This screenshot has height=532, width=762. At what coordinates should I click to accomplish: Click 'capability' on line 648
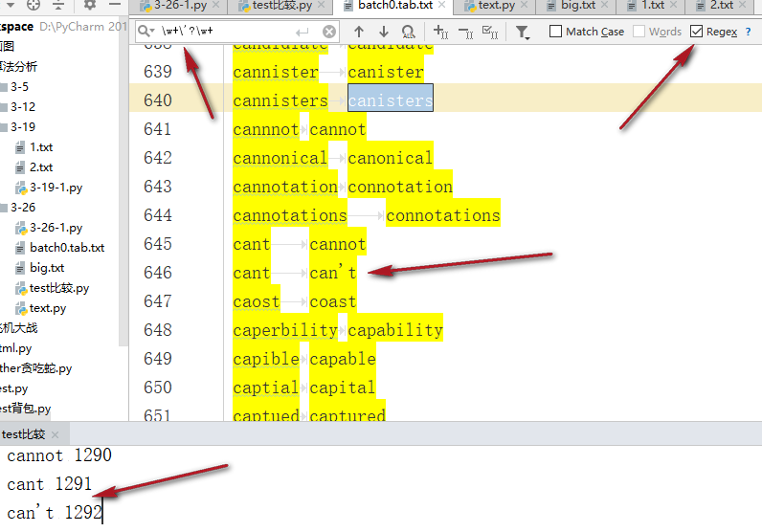pos(395,330)
